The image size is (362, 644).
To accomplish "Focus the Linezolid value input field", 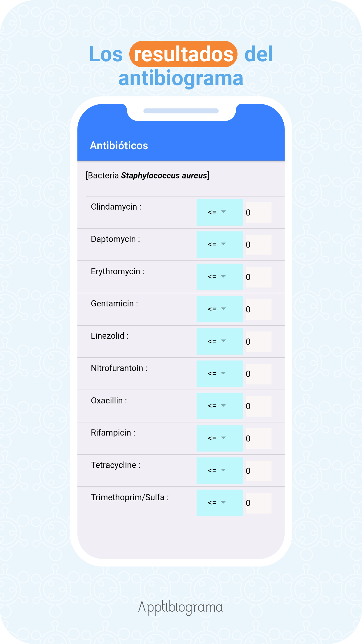I will pos(258,342).
